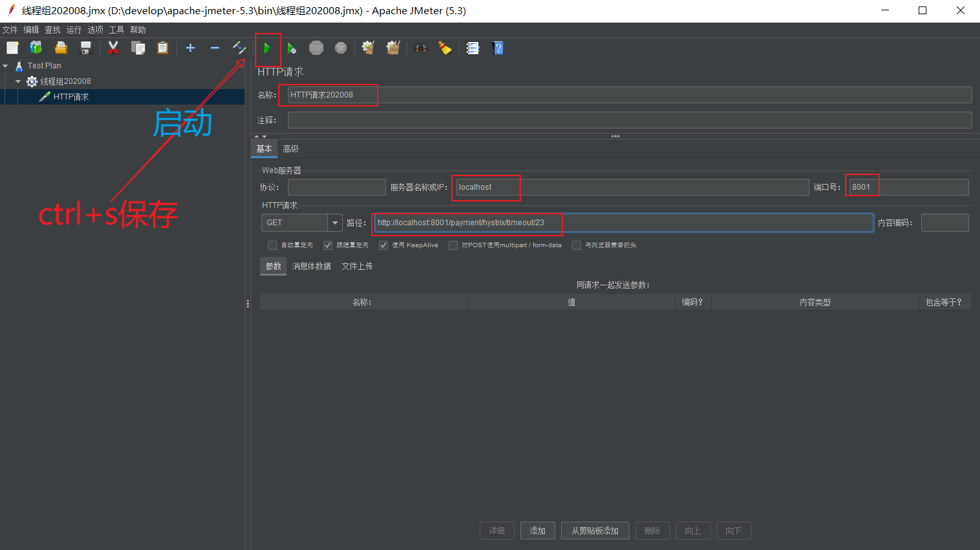Screen dimensions: 980x550
Task: Click the Paste clipboard icon
Action: click(163, 48)
